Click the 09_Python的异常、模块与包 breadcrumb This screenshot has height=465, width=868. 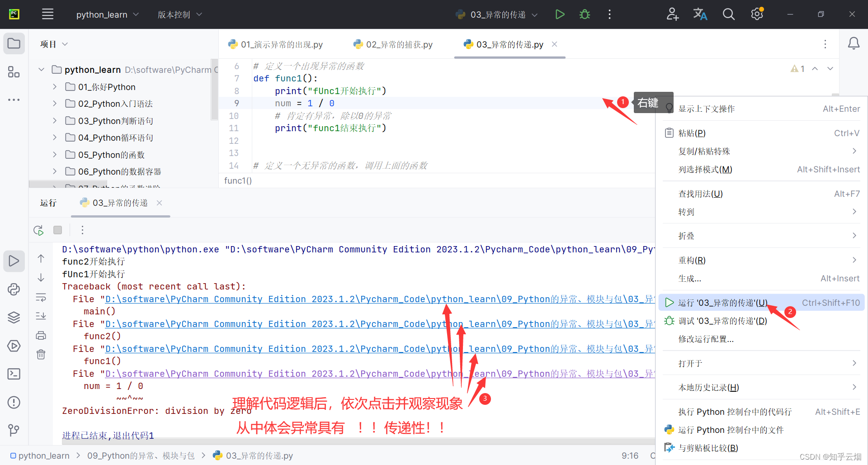[x=141, y=456]
